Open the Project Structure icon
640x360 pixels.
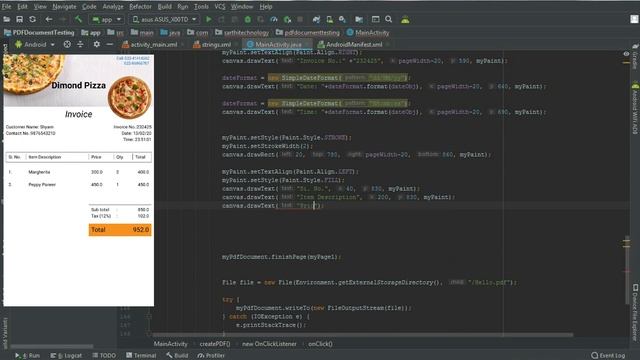pyautogui.click(x=359, y=19)
